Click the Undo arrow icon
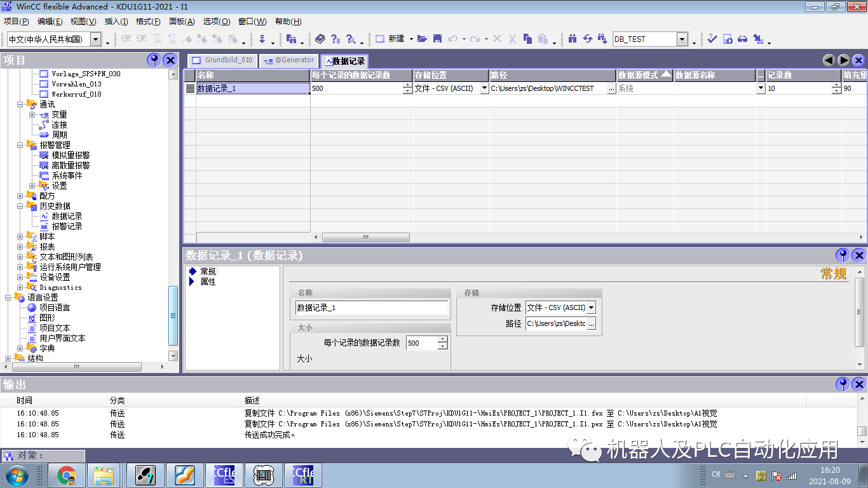868x488 pixels. [454, 39]
